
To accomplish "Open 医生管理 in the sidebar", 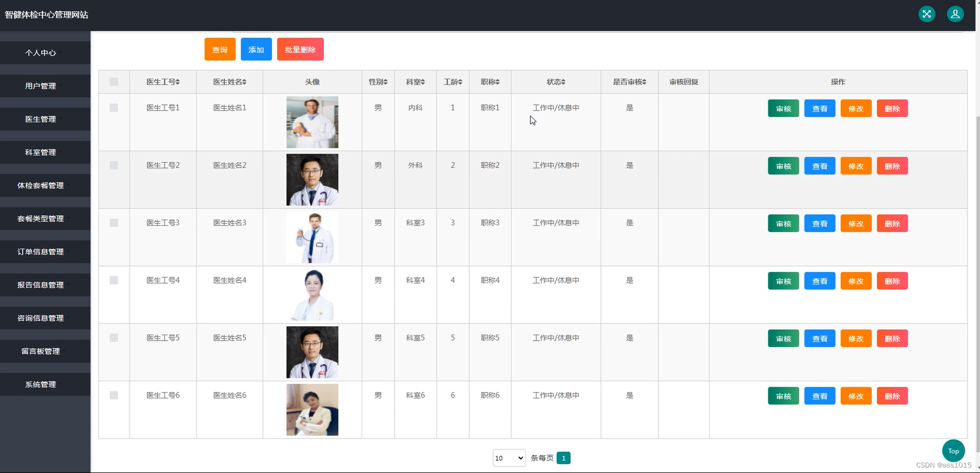I will coord(45,119).
